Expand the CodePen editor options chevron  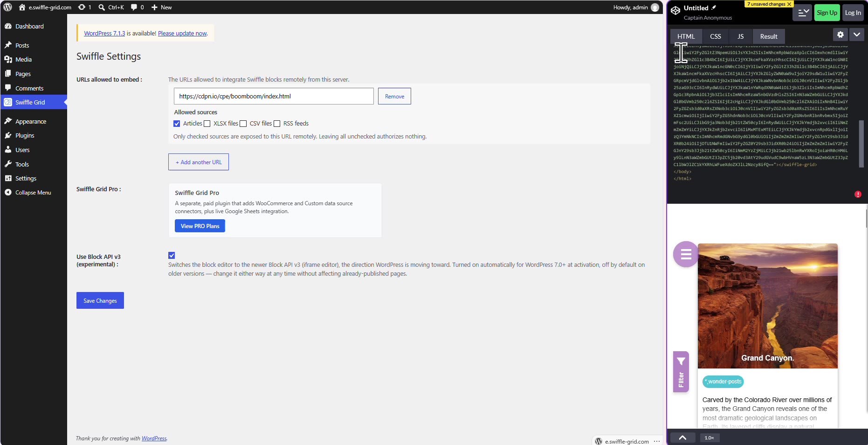(857, 35)
